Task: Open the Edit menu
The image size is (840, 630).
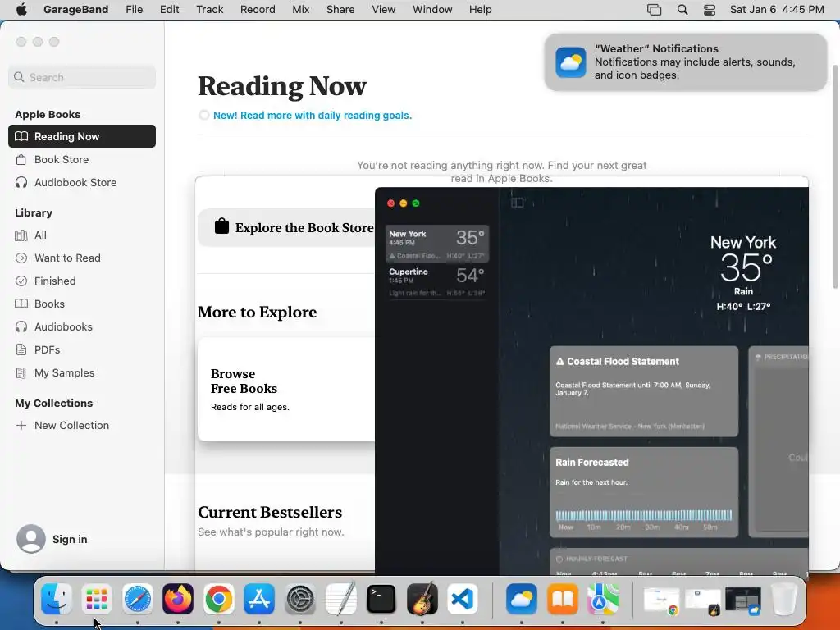Action: [x=169, y=10]
